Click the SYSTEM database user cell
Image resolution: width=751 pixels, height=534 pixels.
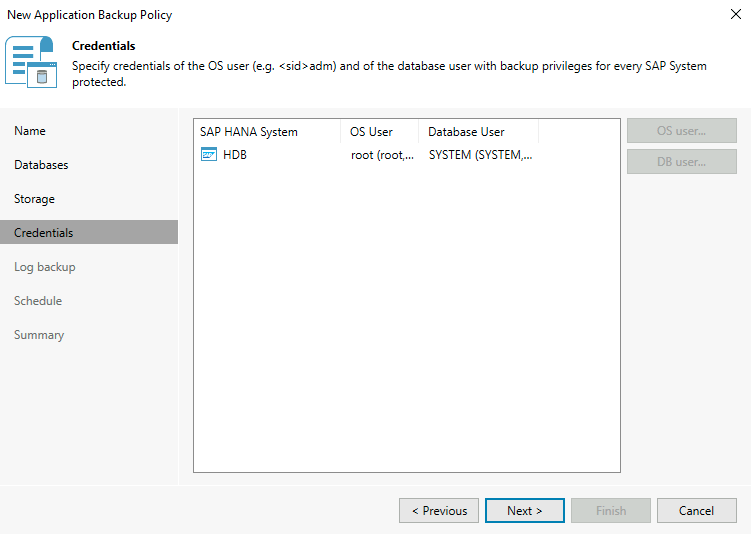(x=480, y=155)
